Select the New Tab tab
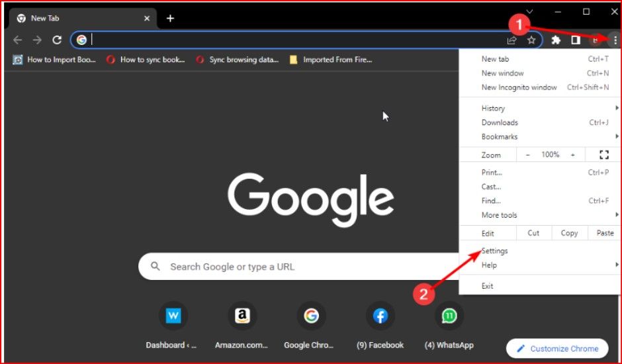622x364 pixels. point(81,19)
